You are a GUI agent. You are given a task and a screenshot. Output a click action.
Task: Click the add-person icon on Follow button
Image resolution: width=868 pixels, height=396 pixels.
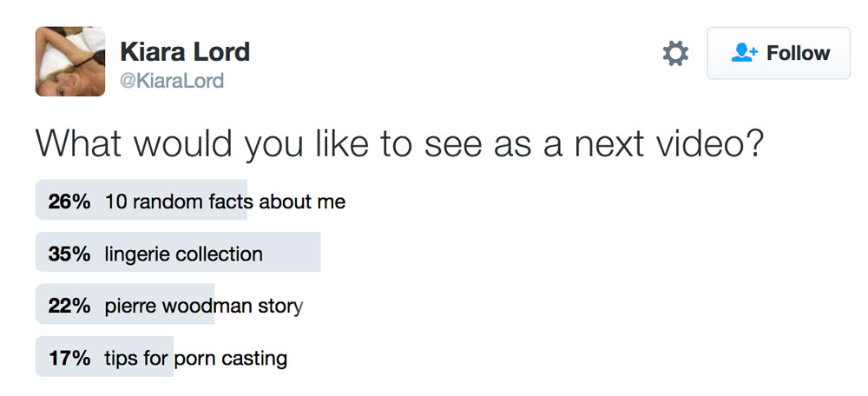[x=745, y=53]
